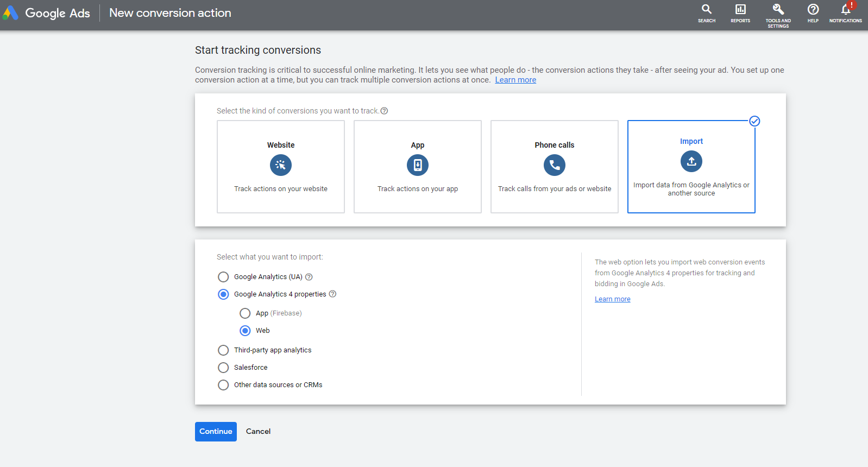This screenshot has width=868, height=467.
Task: Click the 'Start tracking conversions' heading
Action: tap(258, 50)
